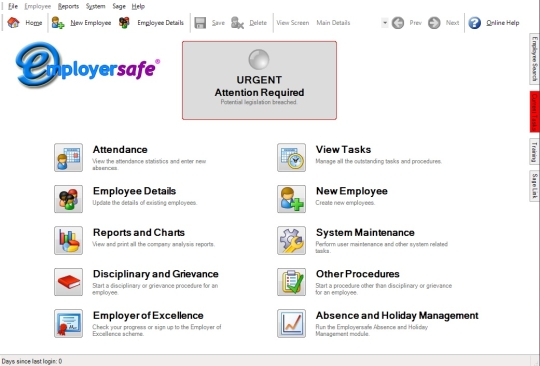Image resolution: width=540 pixels, height=366 pixels.
Task: Click the URGENT Attention Required panel
Action: pos(259,81)
